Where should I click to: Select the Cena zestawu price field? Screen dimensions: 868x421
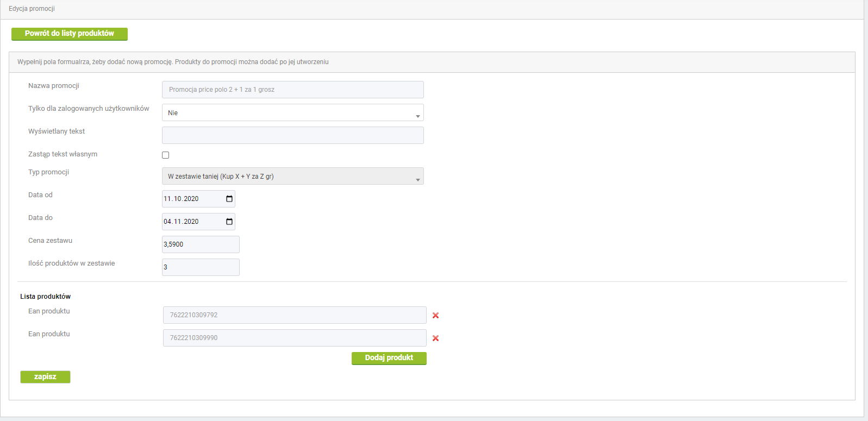pyautogui.click(x=201, y=244)
